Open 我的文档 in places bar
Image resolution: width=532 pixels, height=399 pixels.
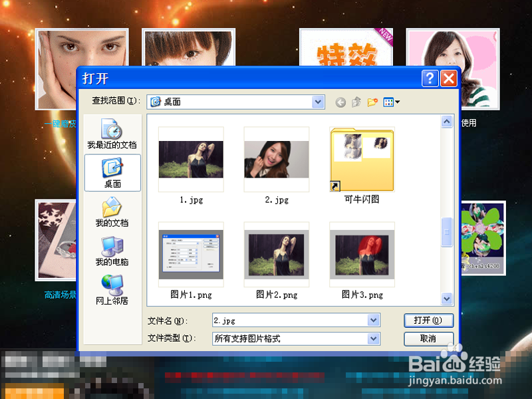[x=112, y=211]
